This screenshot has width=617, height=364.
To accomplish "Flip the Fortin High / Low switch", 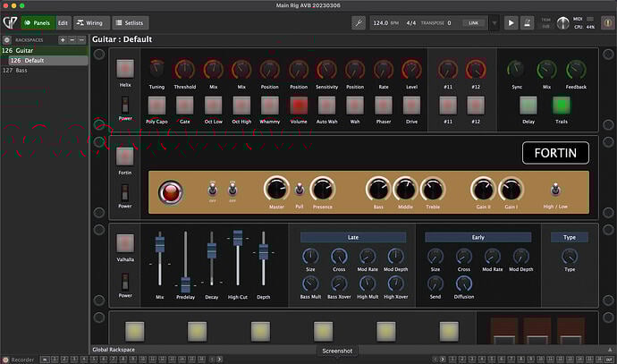I will (x=554, y=190).
